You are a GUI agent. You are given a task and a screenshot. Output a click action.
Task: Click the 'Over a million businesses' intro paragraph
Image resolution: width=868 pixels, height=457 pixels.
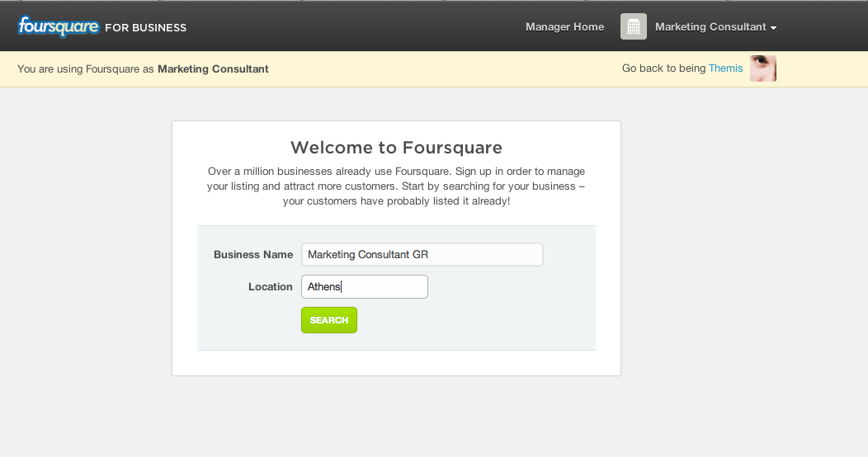click(x=396, y=186)
